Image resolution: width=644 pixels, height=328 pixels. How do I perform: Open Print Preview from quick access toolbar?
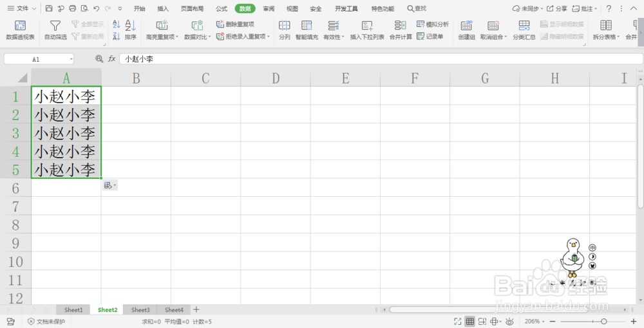tap(84, 8)
